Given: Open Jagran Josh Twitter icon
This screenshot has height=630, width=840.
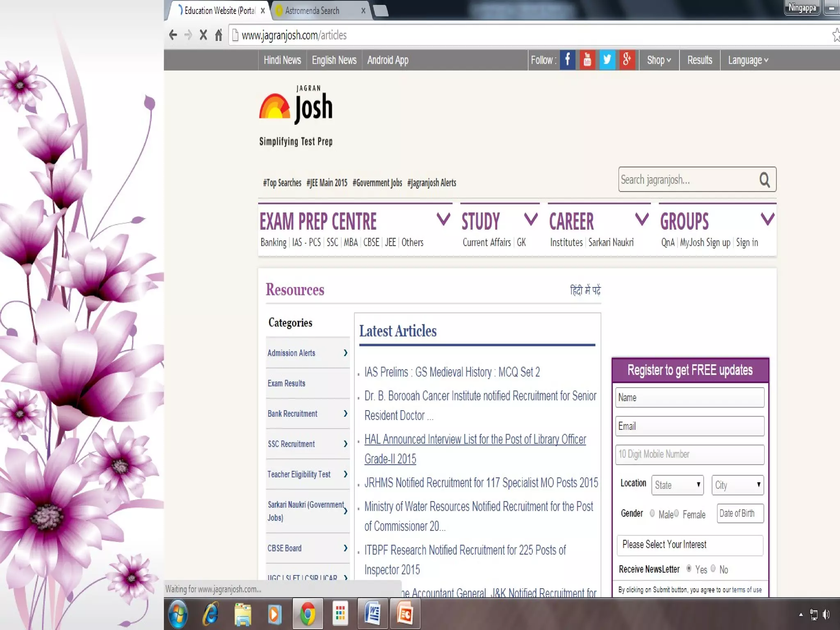Looking at the screenshot, I should 607,60.
